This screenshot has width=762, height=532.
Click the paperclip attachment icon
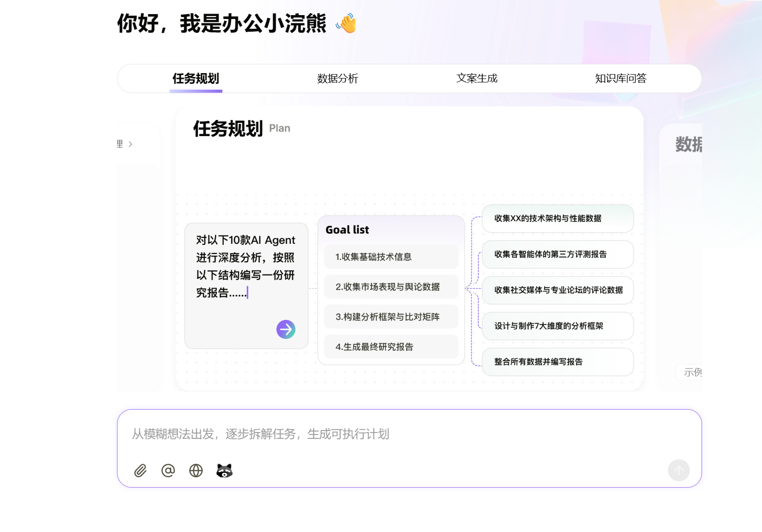[140, 471]
